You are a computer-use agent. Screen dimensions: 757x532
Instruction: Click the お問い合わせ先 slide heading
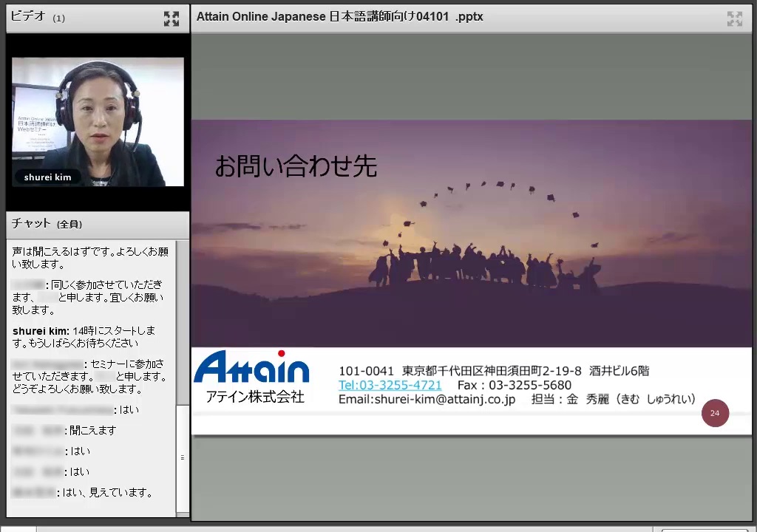(x=296, y=166)
